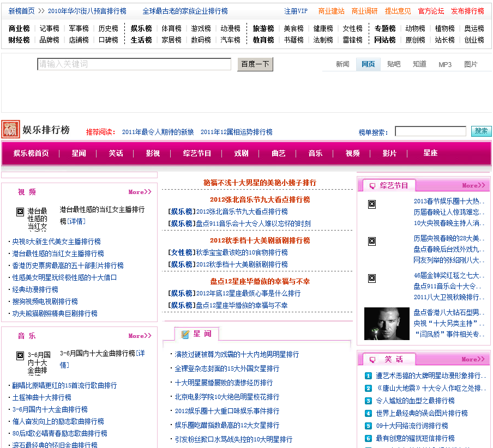Open 全球最古老的家族企业排行榜 link
This screenshot has height=448, width=493.
185,11
